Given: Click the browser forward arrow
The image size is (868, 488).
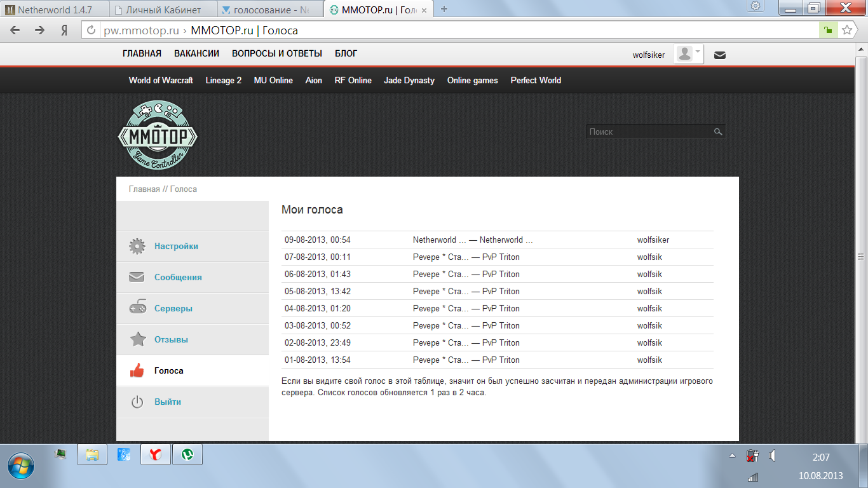Looking at the screenshot, I should pyautogui.click(x=39, y=30).
